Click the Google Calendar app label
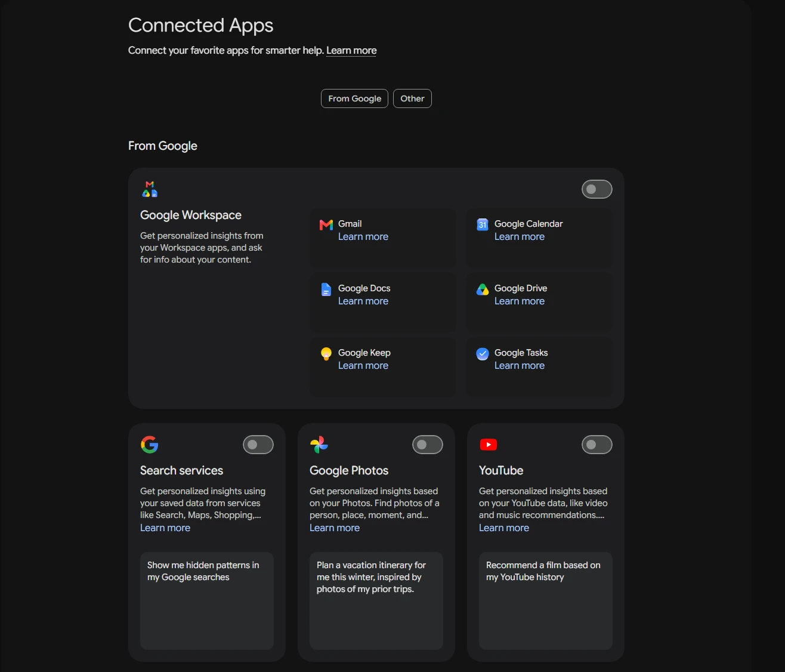This screenshot has height=672, width=785. pos(529,224)
